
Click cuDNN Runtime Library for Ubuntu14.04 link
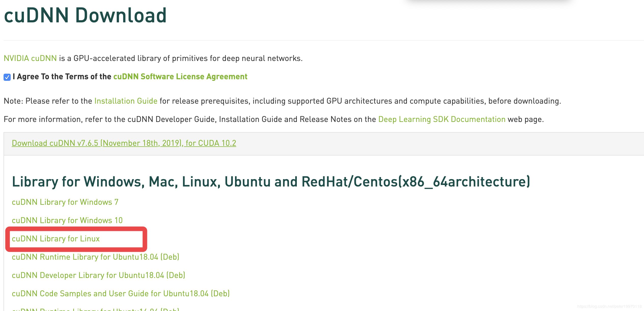(95, 309)
